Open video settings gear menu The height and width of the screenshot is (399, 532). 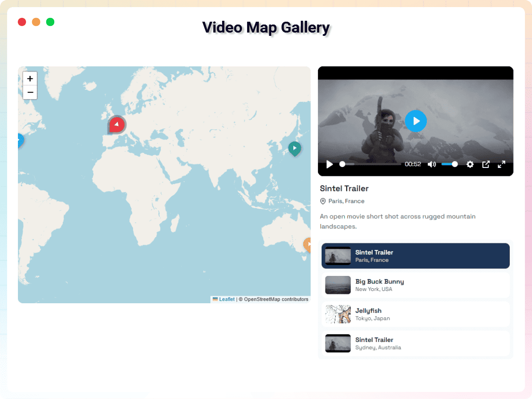(x=470, y=164)
